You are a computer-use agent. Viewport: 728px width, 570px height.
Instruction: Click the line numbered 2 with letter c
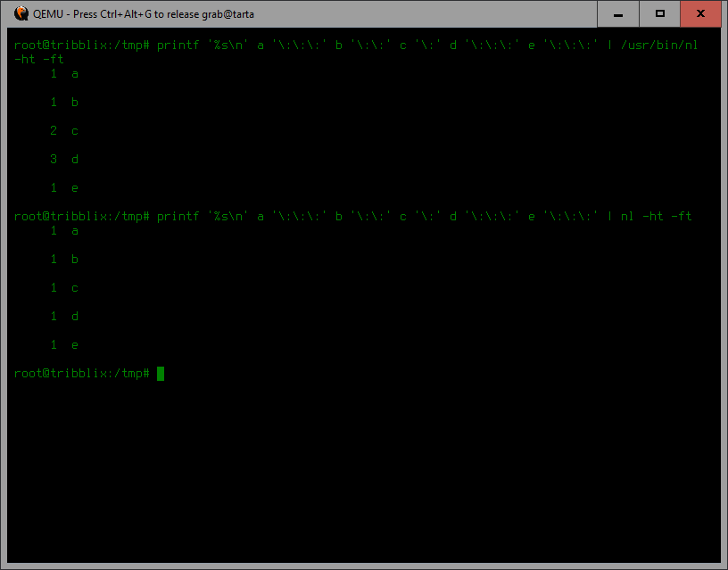(64, 131)
